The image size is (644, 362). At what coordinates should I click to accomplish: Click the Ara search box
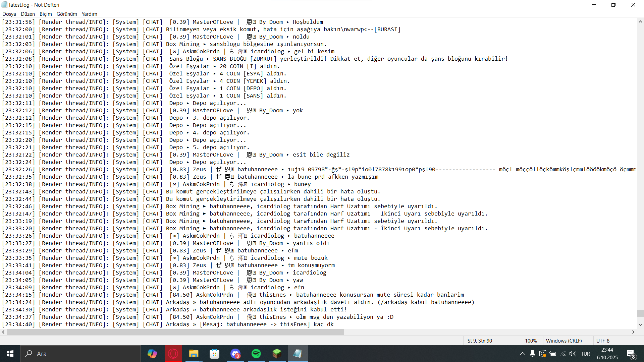[80, 354]
